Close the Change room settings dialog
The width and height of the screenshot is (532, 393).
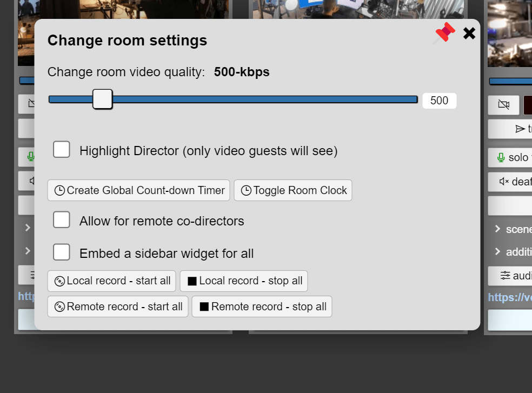(469, 34)
